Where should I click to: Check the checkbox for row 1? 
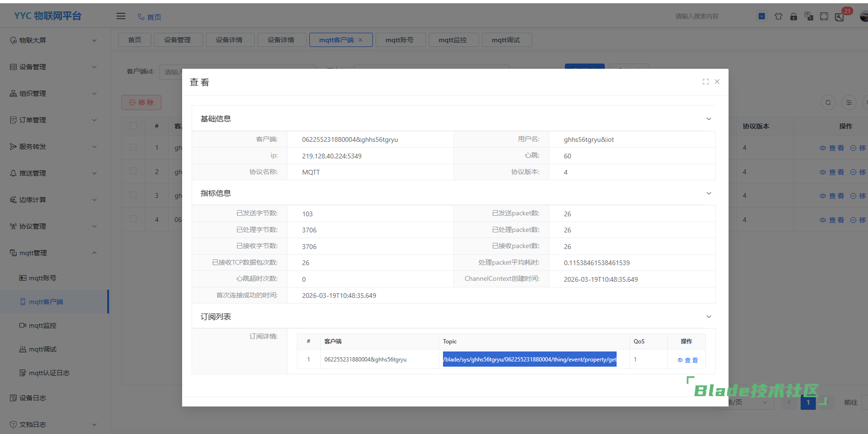coord(133,148)
